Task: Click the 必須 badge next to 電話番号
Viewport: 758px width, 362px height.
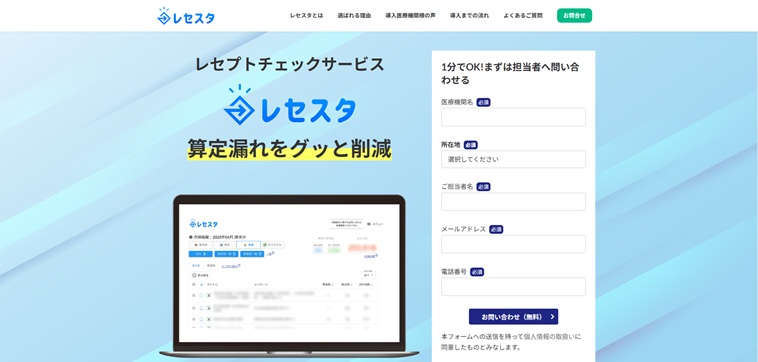Action: click(477, 272)
